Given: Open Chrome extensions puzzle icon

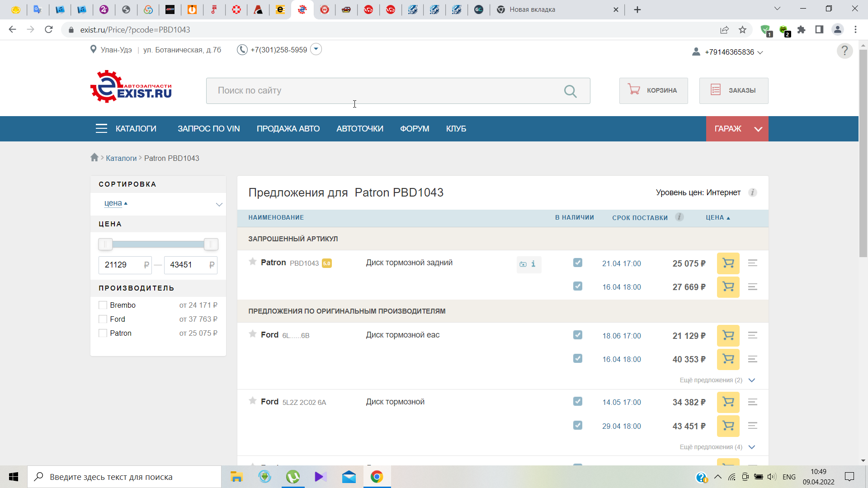Looking at the screenshot, I should [x=801, y=30].
